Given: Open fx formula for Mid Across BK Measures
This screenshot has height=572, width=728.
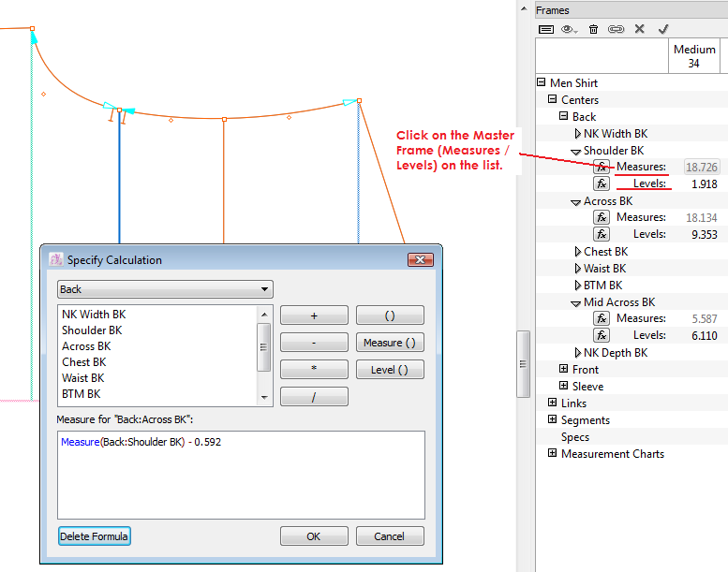Looking at the screenshot, I should pos(602,318).
